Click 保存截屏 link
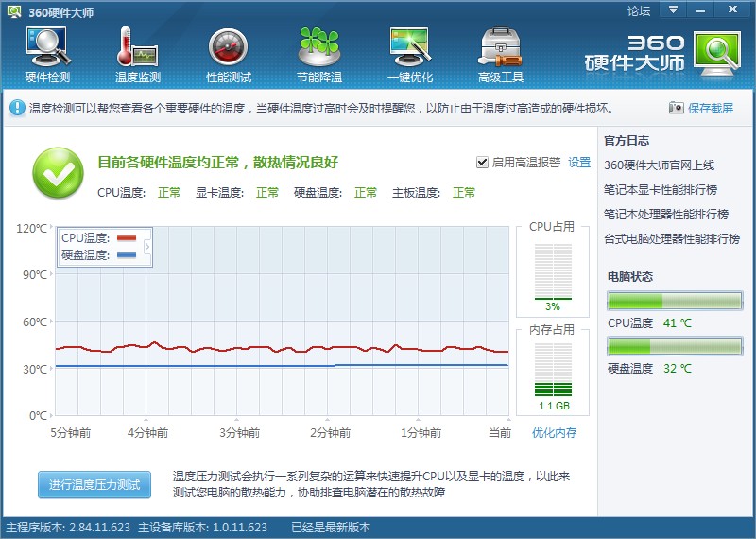 click(711, 108)
